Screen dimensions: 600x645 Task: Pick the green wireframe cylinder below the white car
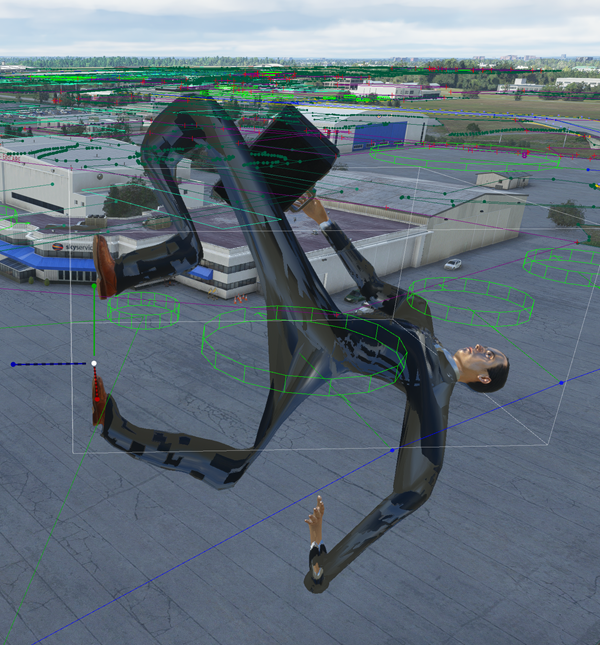click(x=470, y=300)
